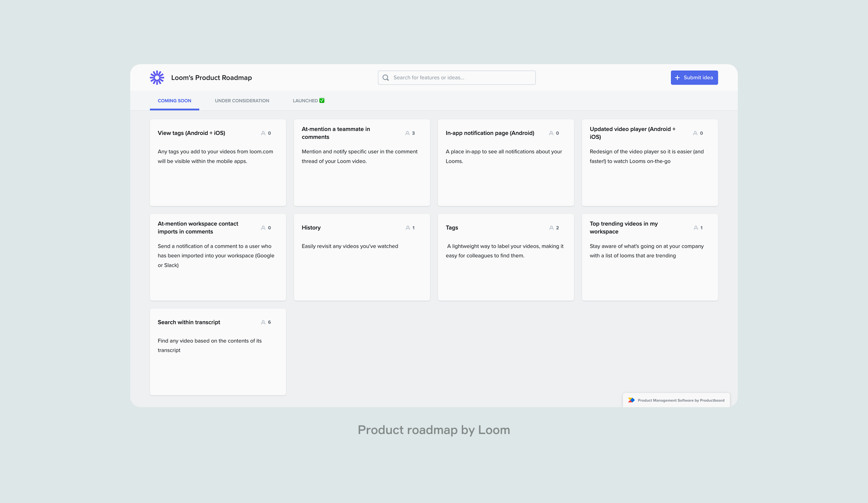Click the search magnifier icon
Screen dimensions: 868x503
point(385,77)
